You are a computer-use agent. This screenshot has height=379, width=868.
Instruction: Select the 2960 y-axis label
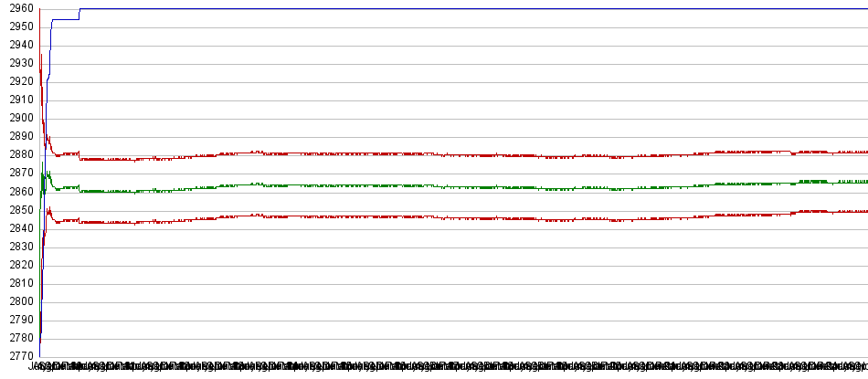[x=17, y=9]
